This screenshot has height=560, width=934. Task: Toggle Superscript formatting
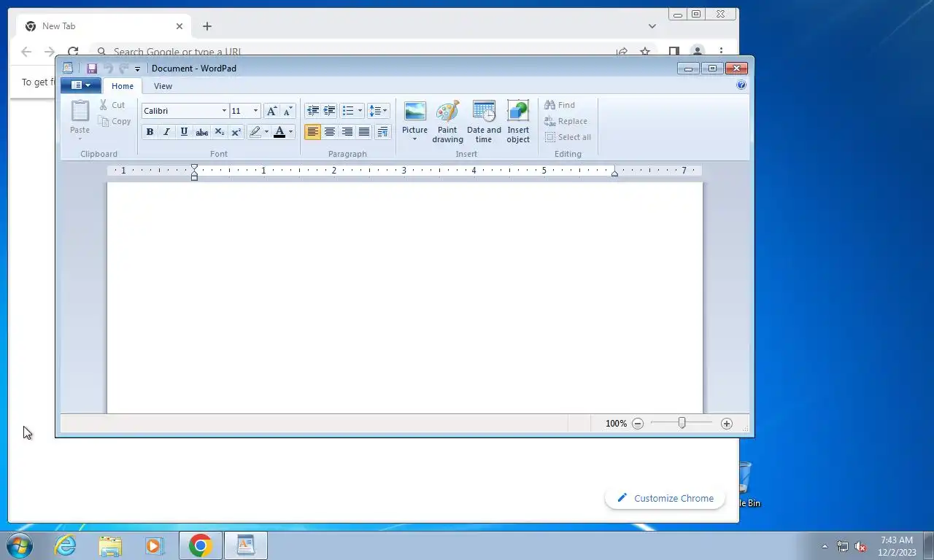point(236,132)
